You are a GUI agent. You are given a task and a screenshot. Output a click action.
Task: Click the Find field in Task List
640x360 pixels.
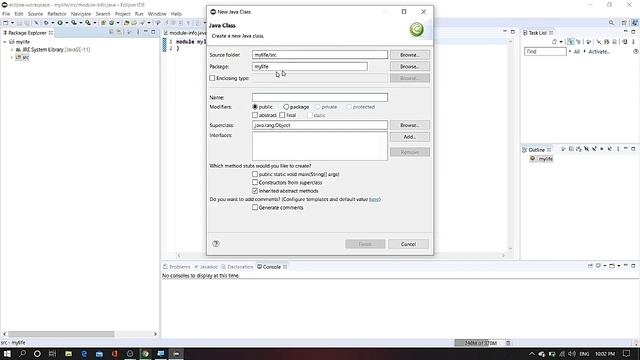(545, 51)
